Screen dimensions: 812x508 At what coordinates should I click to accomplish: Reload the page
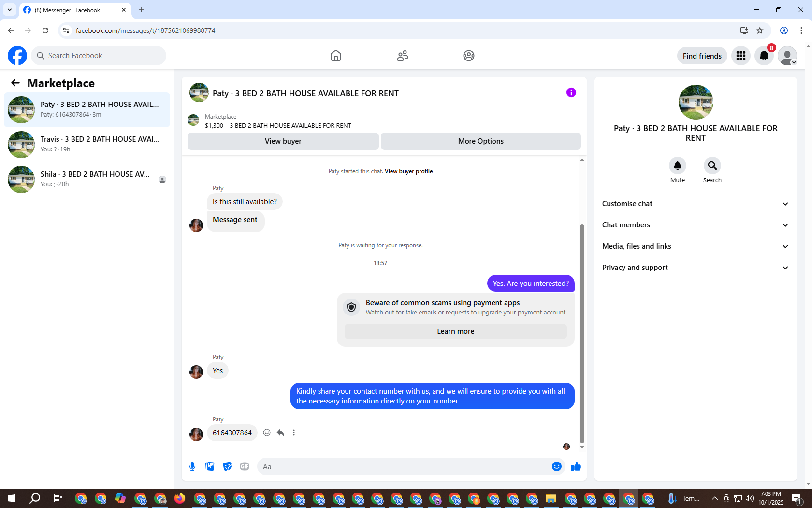45,30
